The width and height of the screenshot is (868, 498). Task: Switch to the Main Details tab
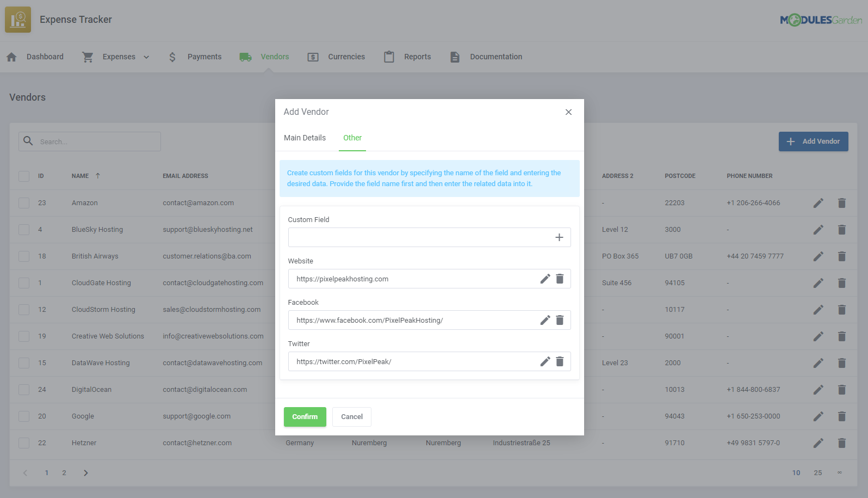point(305,138)
